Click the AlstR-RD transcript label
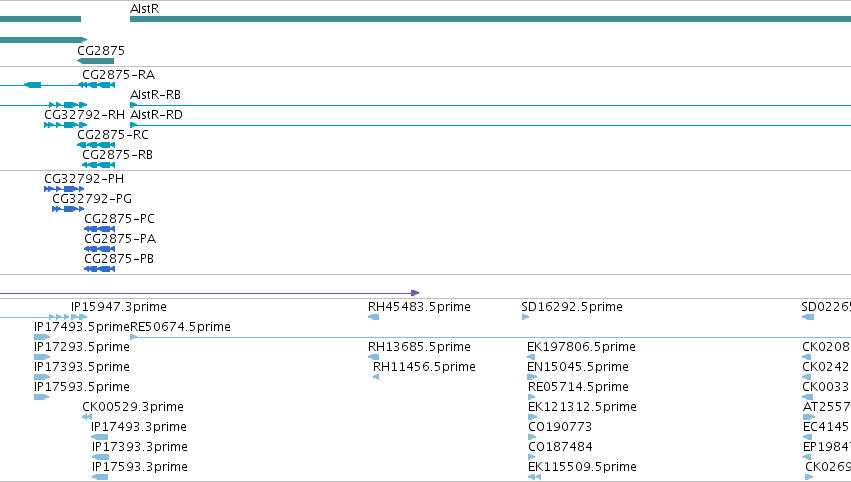 [x=156, y=115]
